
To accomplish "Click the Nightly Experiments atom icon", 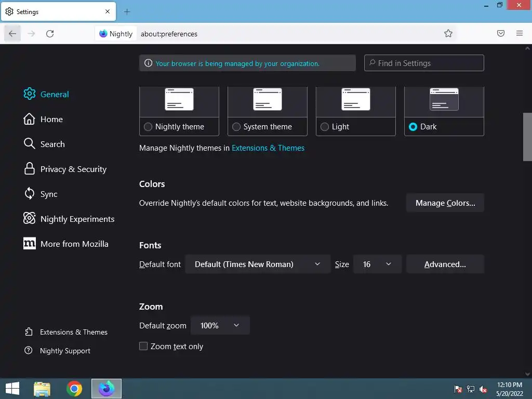I will [x=30, y=219].
